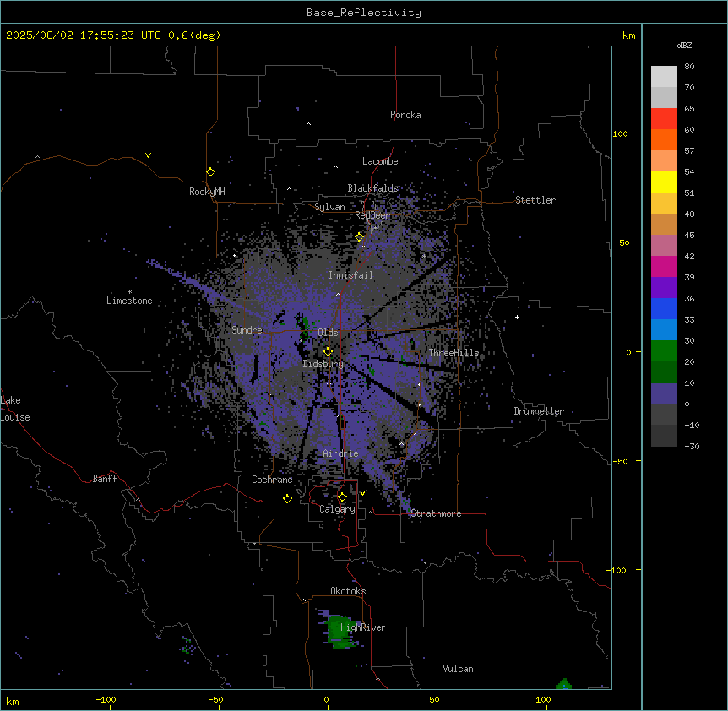The height and width of the screenshot is (711, 728).
Task: Click the yellow V marker northeast of Calgary
Action: [x=362, y=493]
